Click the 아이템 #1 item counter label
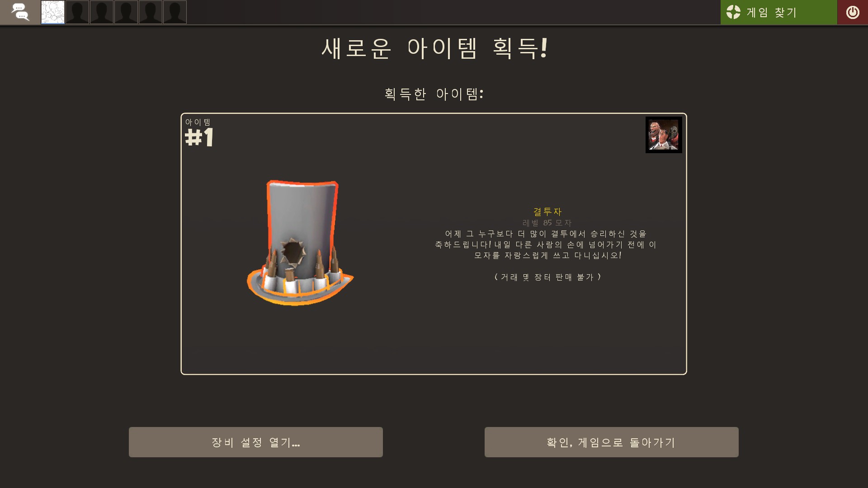This screenshot has height=488, width=868. point(199,132)
